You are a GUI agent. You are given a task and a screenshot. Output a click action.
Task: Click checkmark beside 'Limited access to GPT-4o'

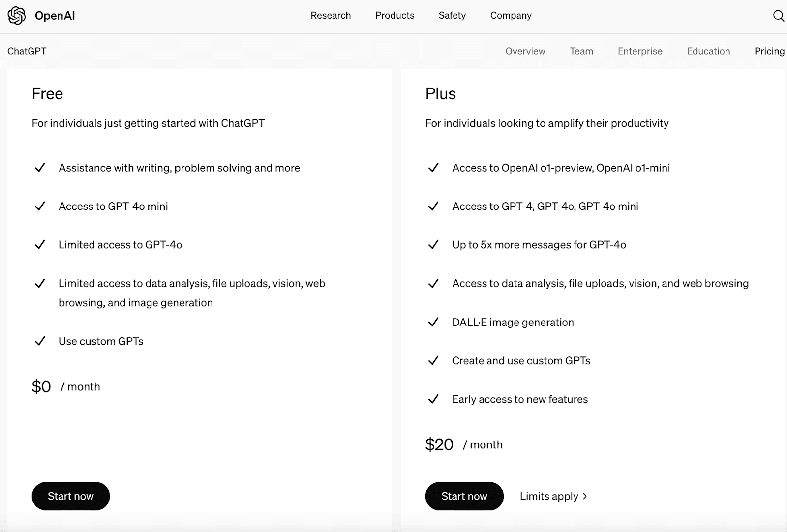click(x=40, y=244)
